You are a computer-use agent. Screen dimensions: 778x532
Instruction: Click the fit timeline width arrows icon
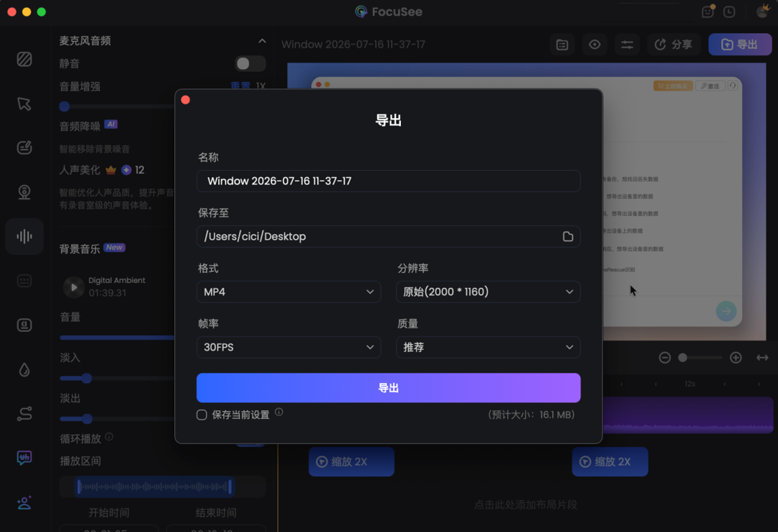[x=762, y=357]
